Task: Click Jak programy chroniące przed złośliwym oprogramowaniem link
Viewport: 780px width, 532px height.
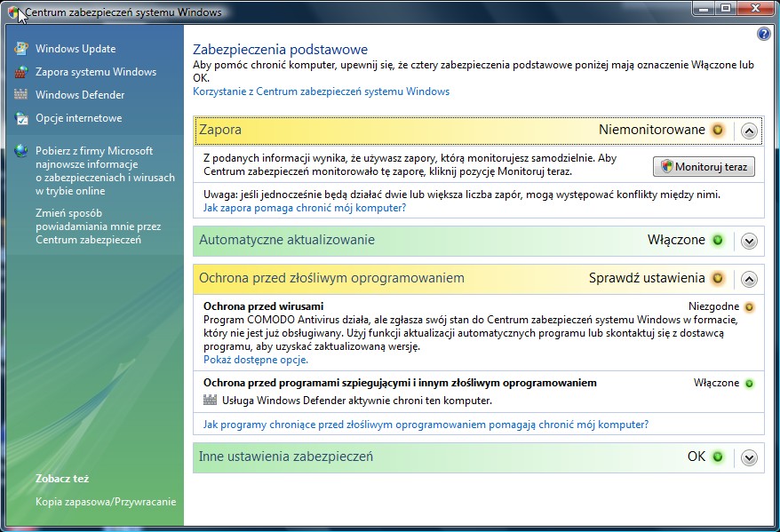Action: click(426, 425)
